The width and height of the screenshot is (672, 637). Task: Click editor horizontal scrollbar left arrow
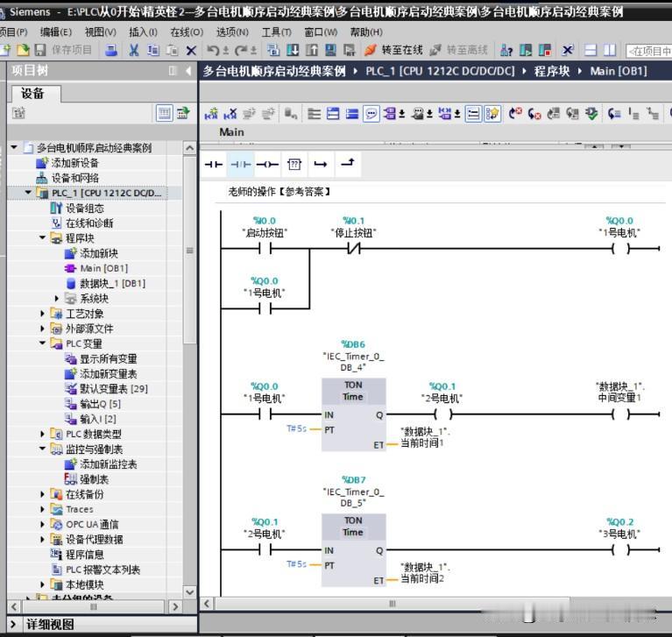coord(207,604)
